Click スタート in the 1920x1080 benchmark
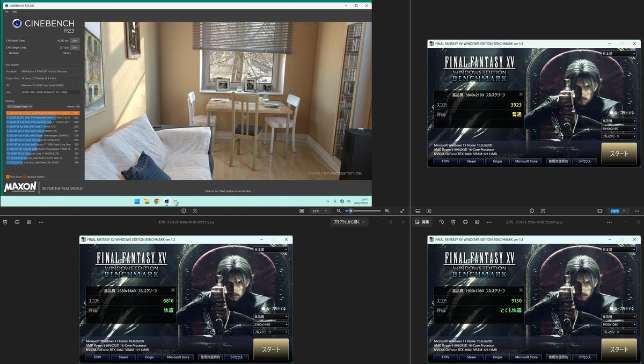The height and width of the screenshot is (364, 644). (x=619, y=349)
